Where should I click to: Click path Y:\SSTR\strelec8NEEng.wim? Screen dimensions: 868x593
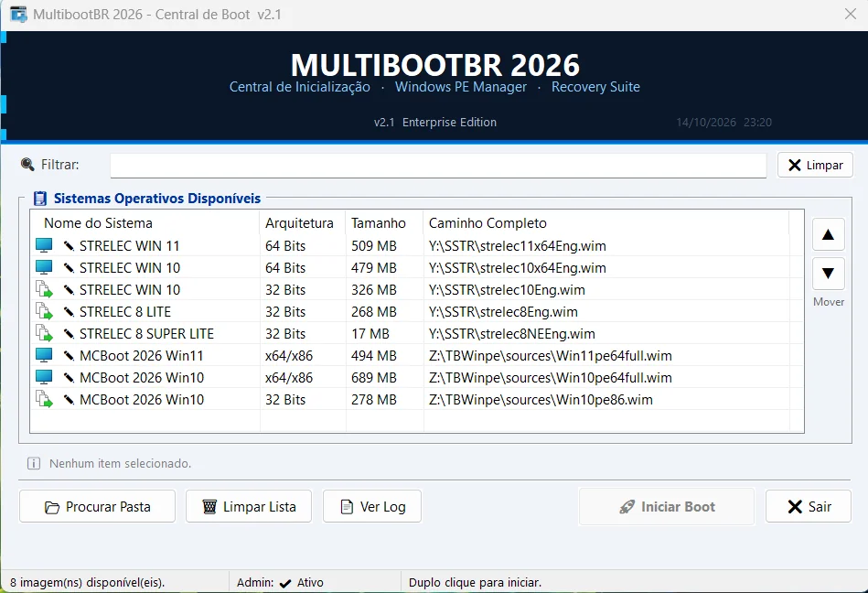512,334
